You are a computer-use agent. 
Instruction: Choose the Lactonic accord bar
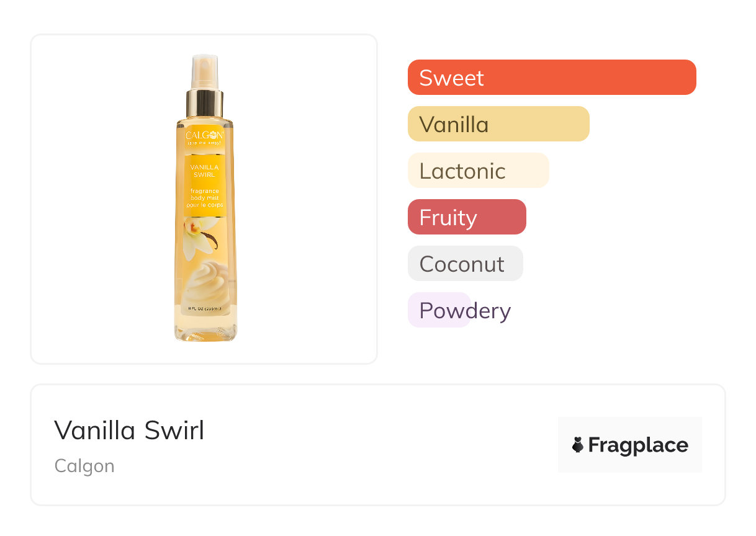[x=478, y=171]
